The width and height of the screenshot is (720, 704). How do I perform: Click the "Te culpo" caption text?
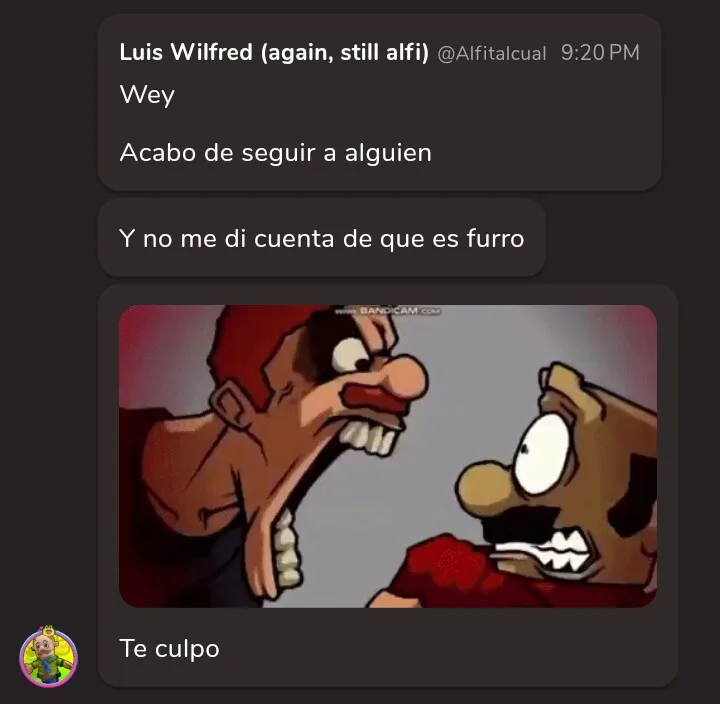[x=169, y=649]
